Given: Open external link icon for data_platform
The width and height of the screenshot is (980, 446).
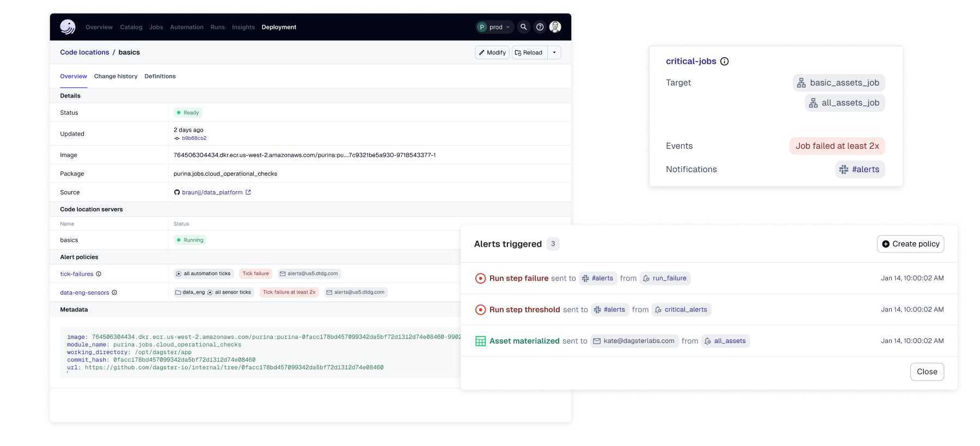Looking at the screenshot, I should 248,192.
